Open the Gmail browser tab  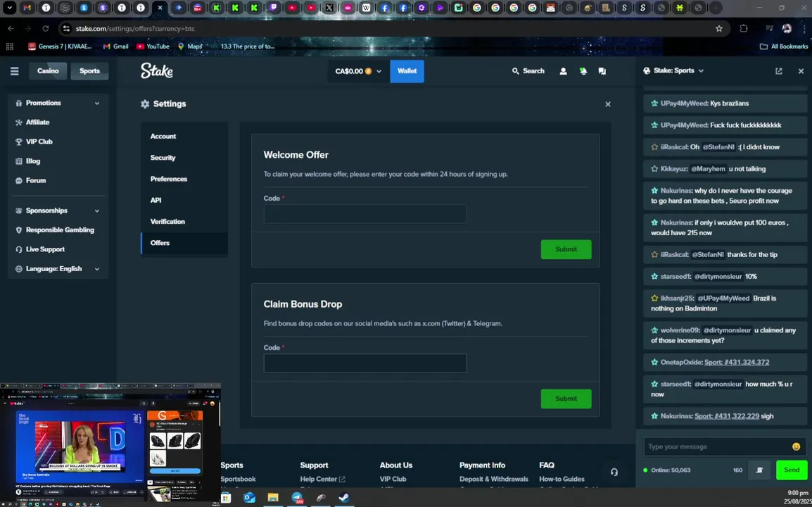pyautogui.click(x=27, y=8)
